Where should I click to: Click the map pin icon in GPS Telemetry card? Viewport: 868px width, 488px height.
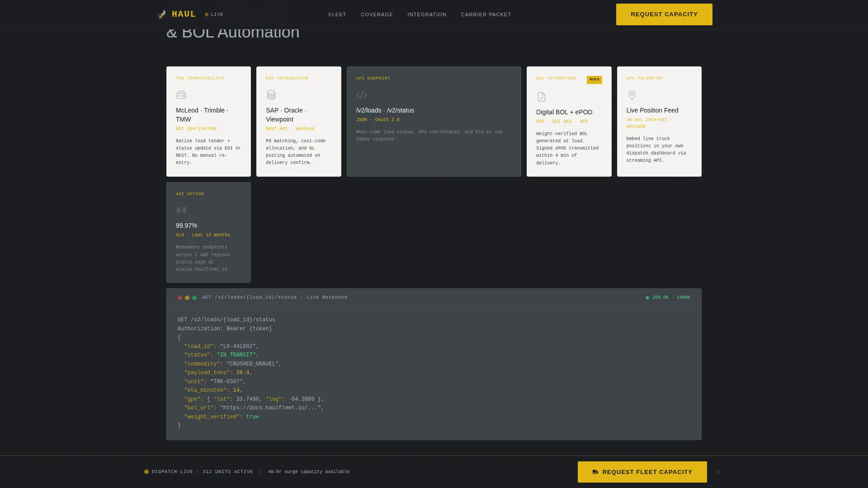point(632,95)
